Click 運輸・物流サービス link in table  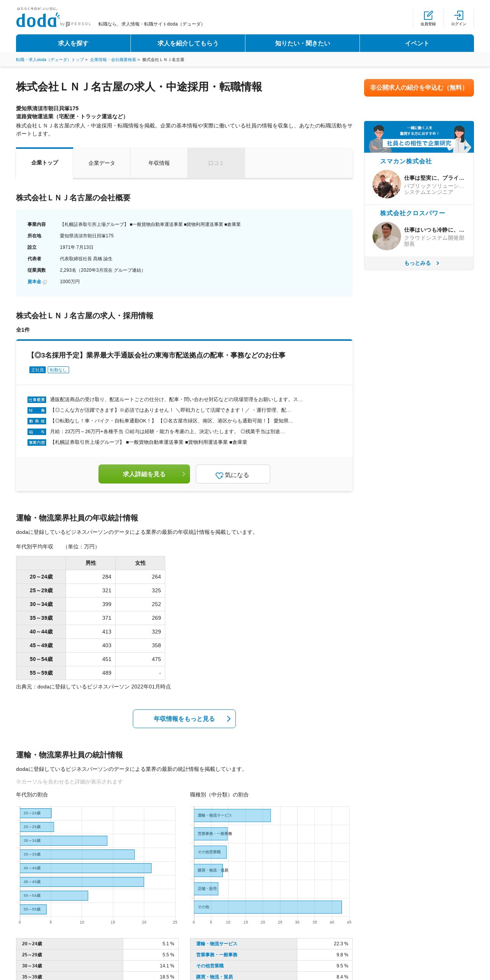click(216, 944)
